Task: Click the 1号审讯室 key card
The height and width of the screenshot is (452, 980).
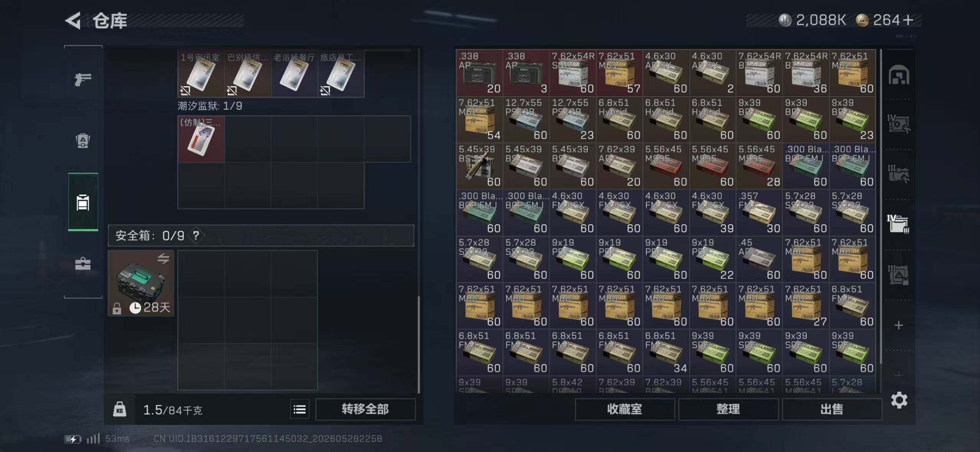Action: point(201,74)
